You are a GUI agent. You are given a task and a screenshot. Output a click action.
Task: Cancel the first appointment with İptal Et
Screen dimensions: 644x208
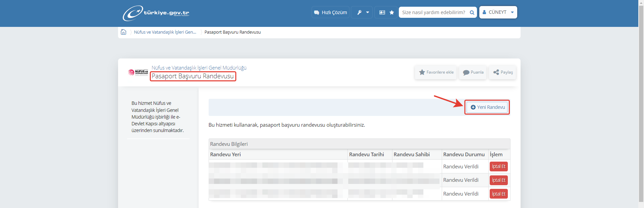498,167
